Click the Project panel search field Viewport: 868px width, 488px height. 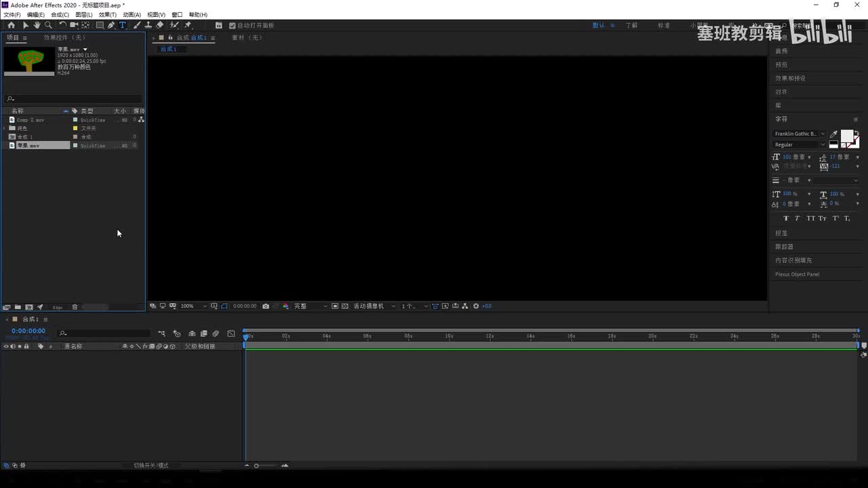(73, 99)
